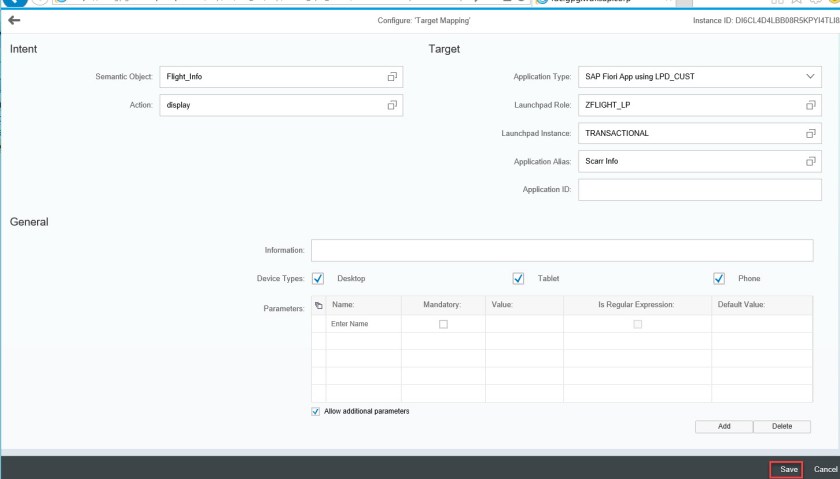The width and height of the screenshot is (840, 479).
Task: Select all rows icon in Parameters table
Action: [319, 305]
